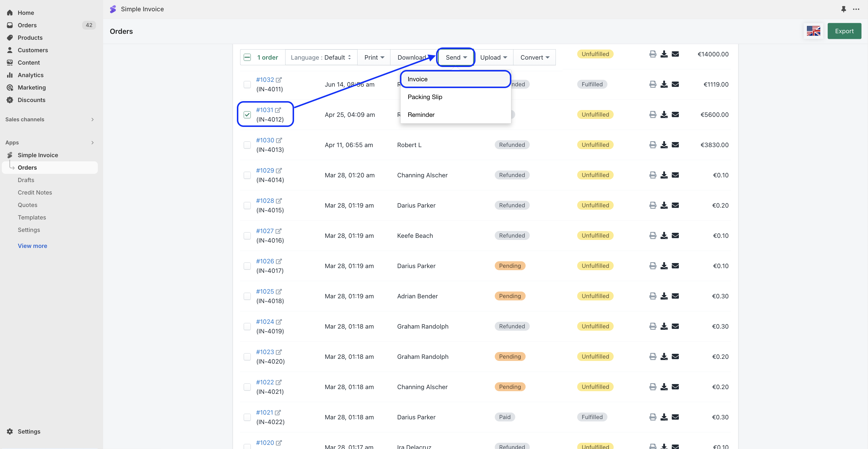Open the three-dots more menu in header

pyautogui.click(x=856, y=9)
